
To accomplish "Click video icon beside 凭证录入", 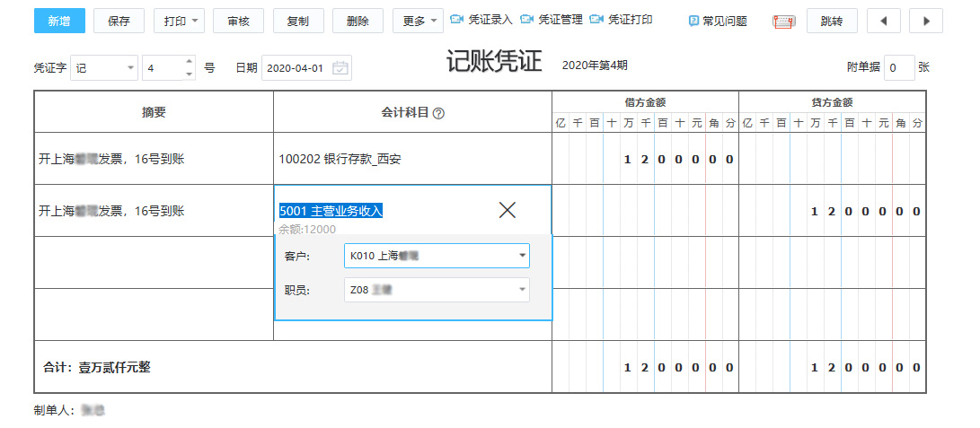I will pos(457,20).
